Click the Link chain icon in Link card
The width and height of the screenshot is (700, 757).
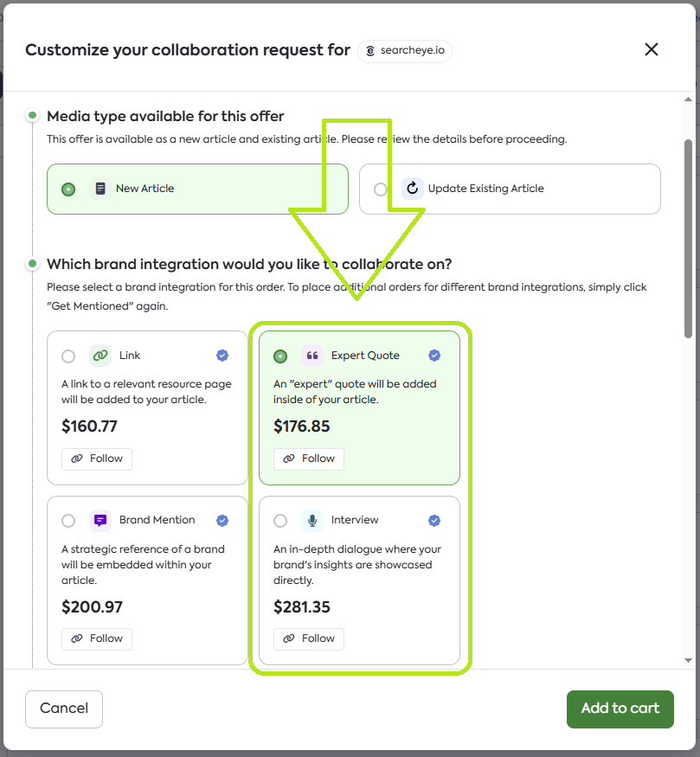pos(100,356)
